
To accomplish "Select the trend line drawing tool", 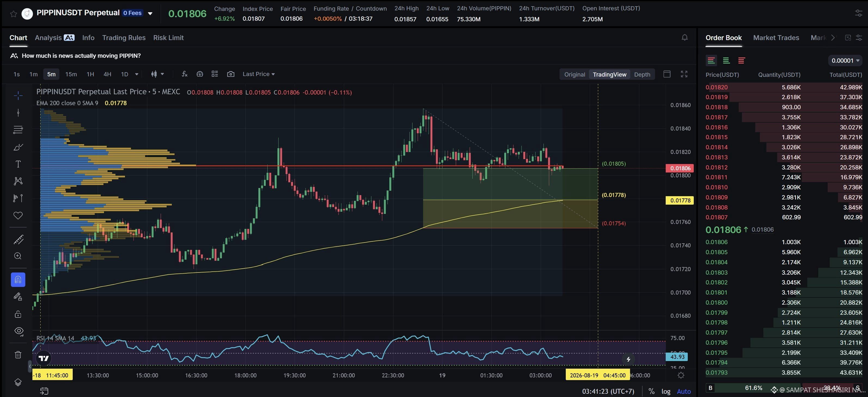I will pyautogui.click(x=18, y=113).
